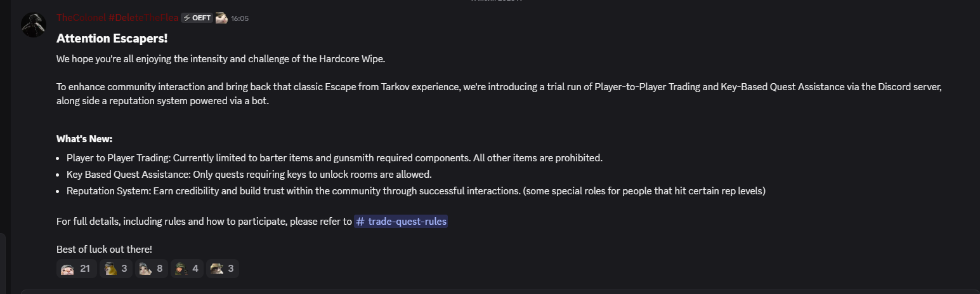This screenshot has height=294, width=980.
Task: Click the Hardcore Wipe opening sentence
Action: point(221,59)
